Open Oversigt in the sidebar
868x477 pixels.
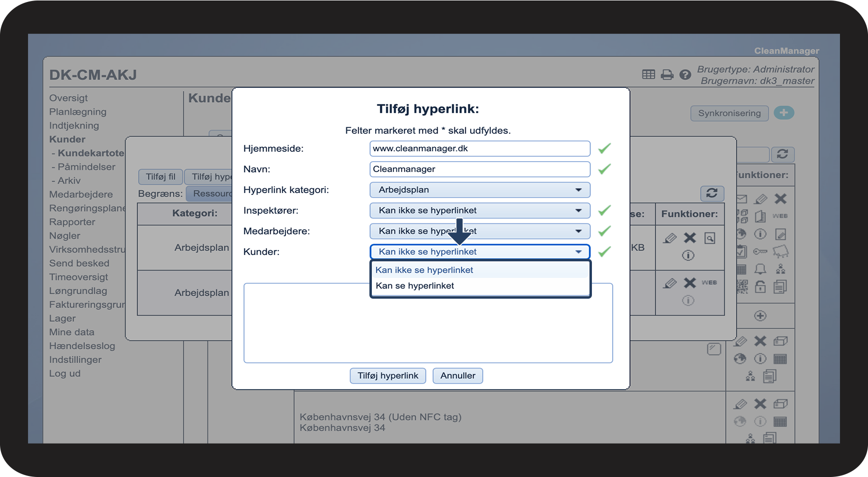tap(68, 98)
